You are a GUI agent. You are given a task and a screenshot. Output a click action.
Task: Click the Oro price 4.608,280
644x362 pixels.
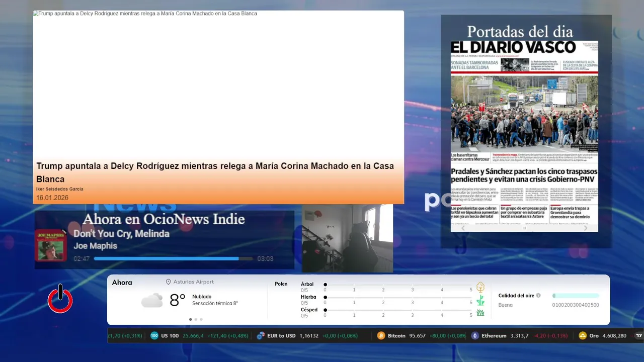614,336
